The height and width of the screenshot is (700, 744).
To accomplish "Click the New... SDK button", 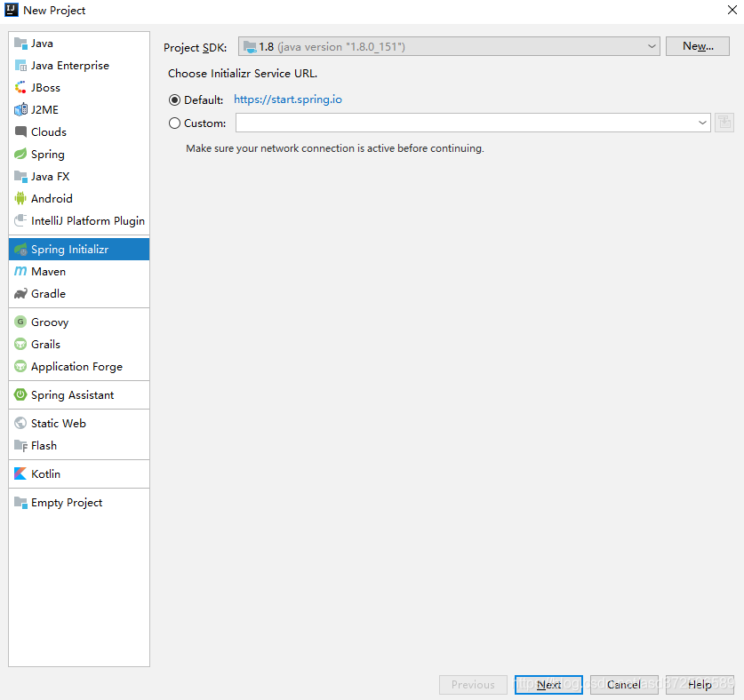I will 698,46.
